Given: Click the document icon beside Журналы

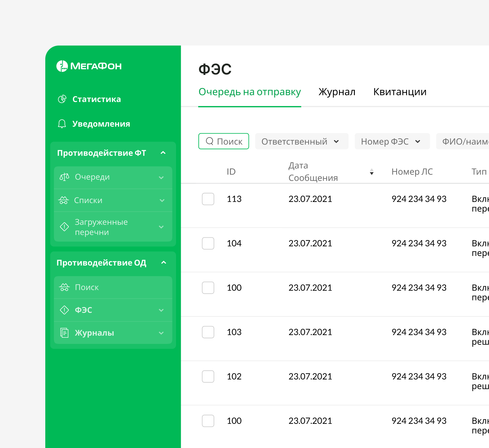Looking at the screenshot, I should (x=64, y=333).
